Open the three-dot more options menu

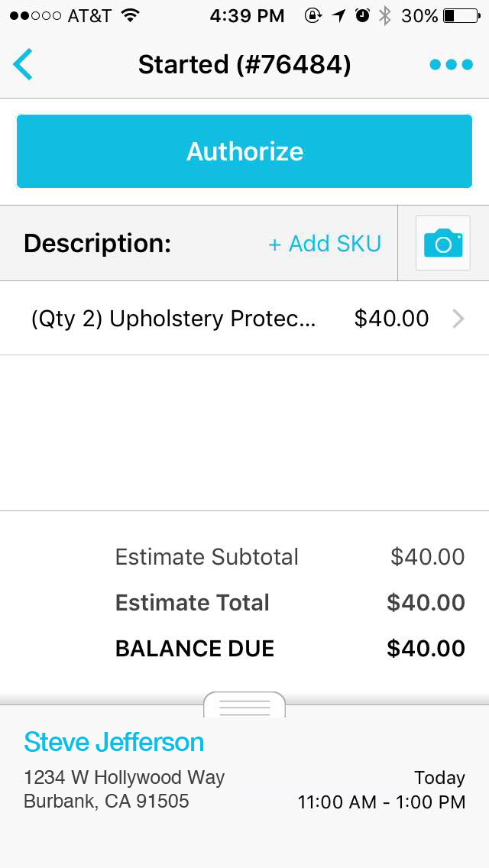451,65
